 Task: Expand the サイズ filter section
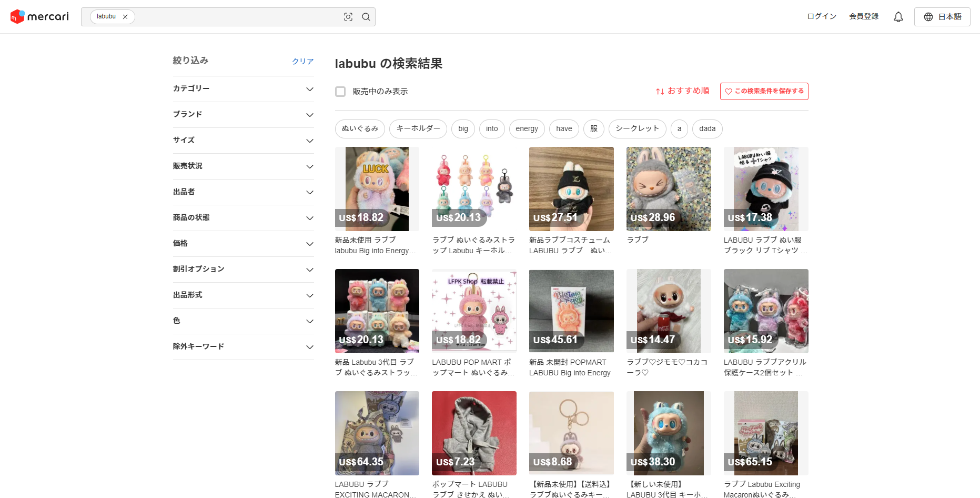(310, 140)
